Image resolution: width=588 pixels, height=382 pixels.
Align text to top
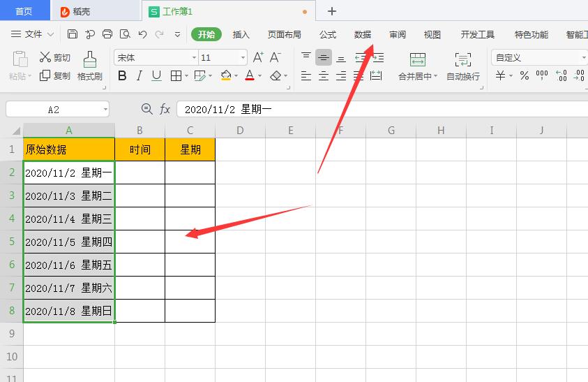[306, 57]
